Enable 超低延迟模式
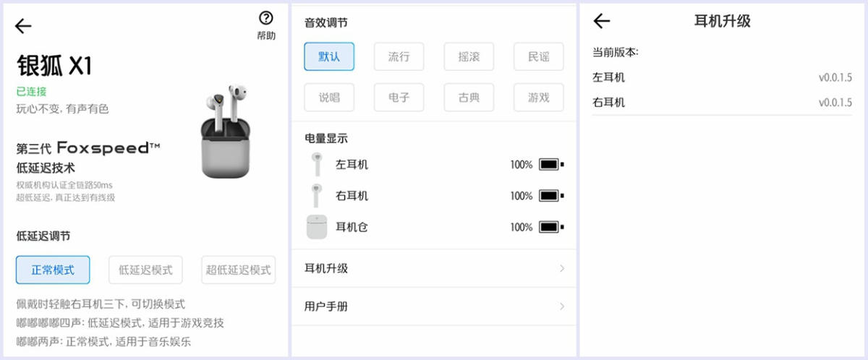 tap(238, 270)
